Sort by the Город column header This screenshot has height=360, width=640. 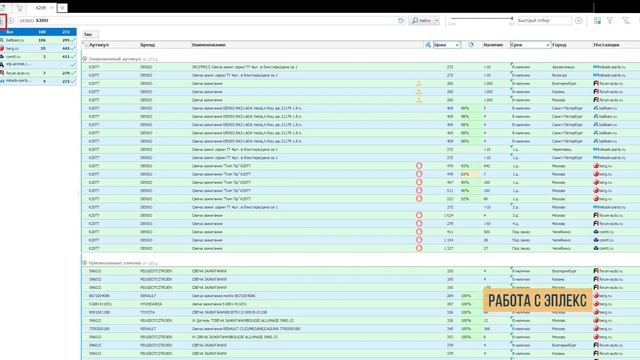(559, 45)
